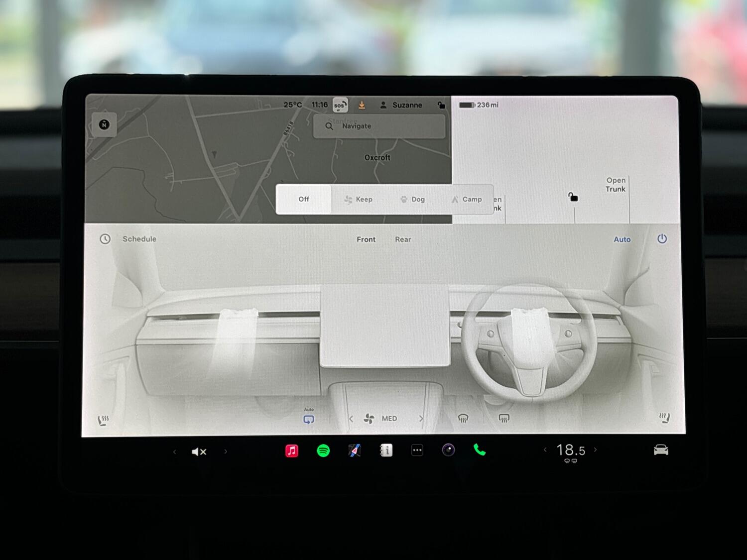Launch Spotify from the app bar
Image resolution: width=747 pixels, height=560 pixels.
[x=323, y=451]
